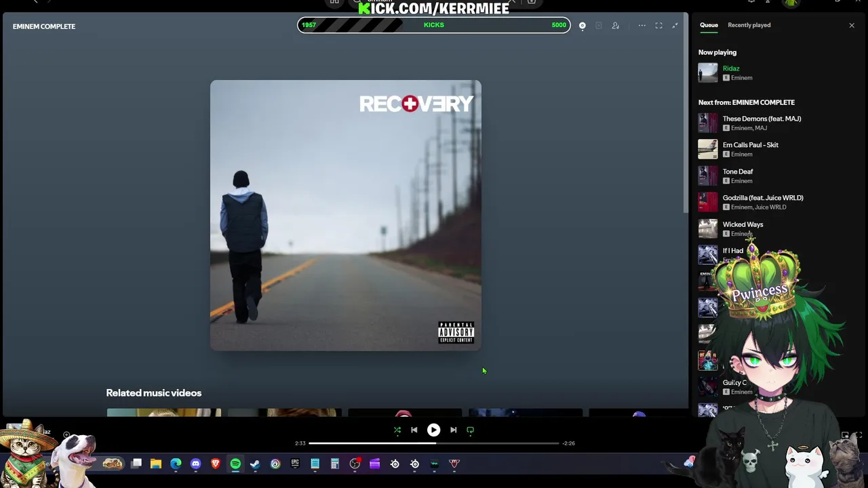Select the If I Had queue entry
Image resolution: width=868 pixels, height=488 pixels.
click(733, 251)
